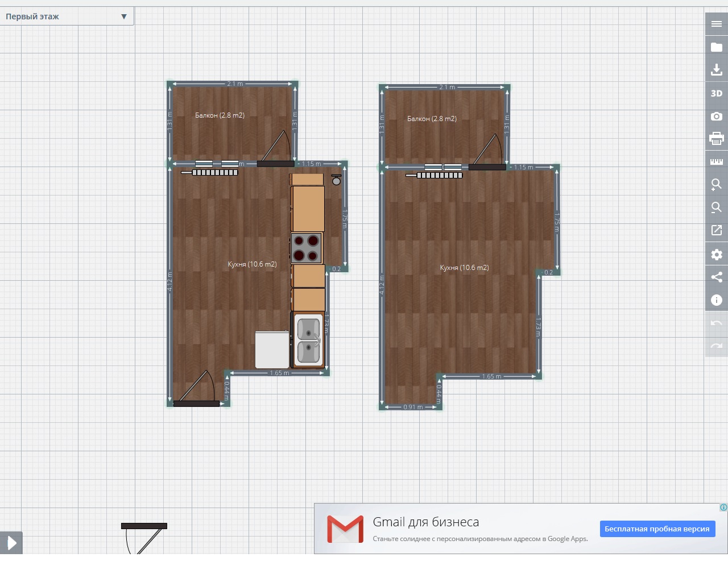Switch to 3D view
Image resolution: width=728 pixels, height=582 pixels.
coord(717,93)
